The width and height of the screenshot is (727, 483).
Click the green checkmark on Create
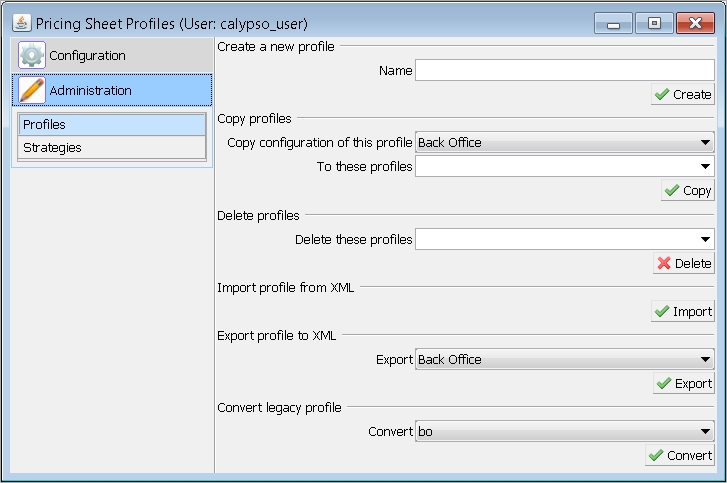tap(662, 95)
